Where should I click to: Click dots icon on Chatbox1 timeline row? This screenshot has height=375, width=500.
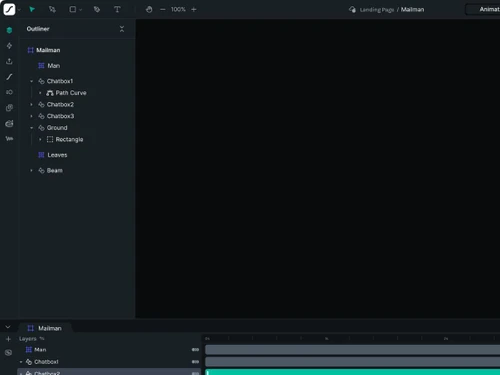click(x=195, y=362)
